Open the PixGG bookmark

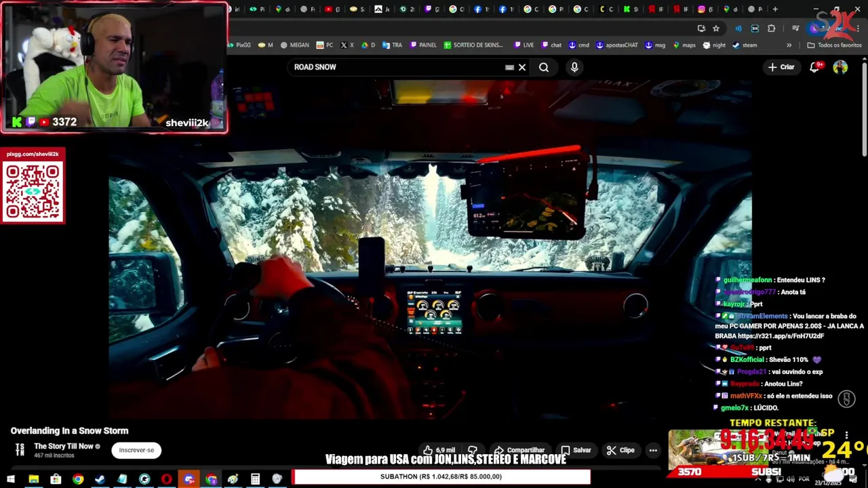239,45
